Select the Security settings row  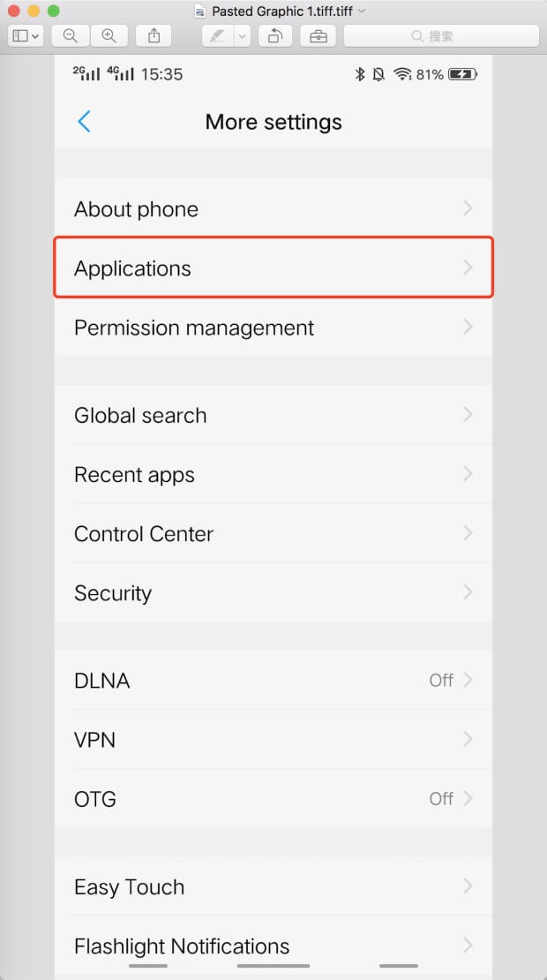[273, 593]
